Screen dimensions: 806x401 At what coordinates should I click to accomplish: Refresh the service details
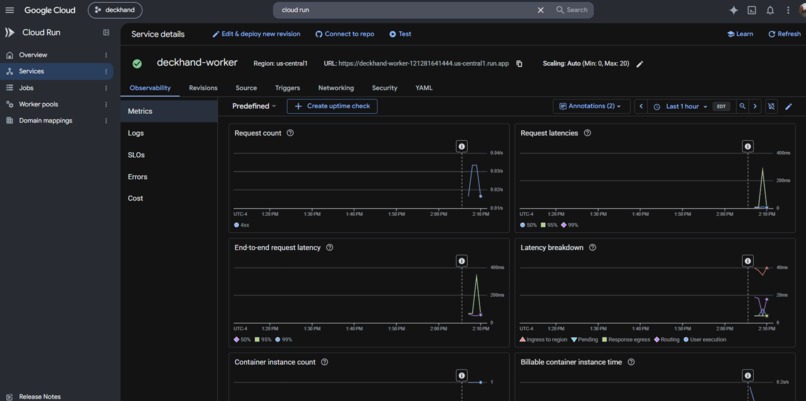pyautogui.click(x=784, y=34)
